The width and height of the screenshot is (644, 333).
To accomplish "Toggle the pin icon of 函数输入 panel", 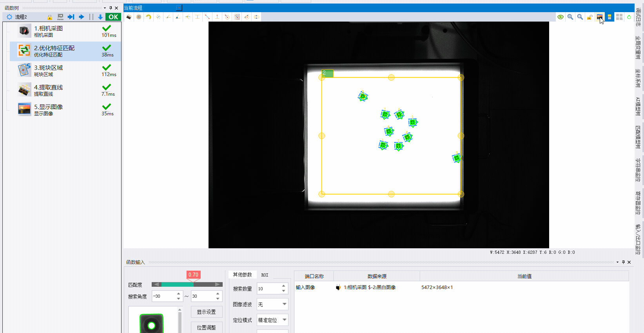I will point(623,262).
